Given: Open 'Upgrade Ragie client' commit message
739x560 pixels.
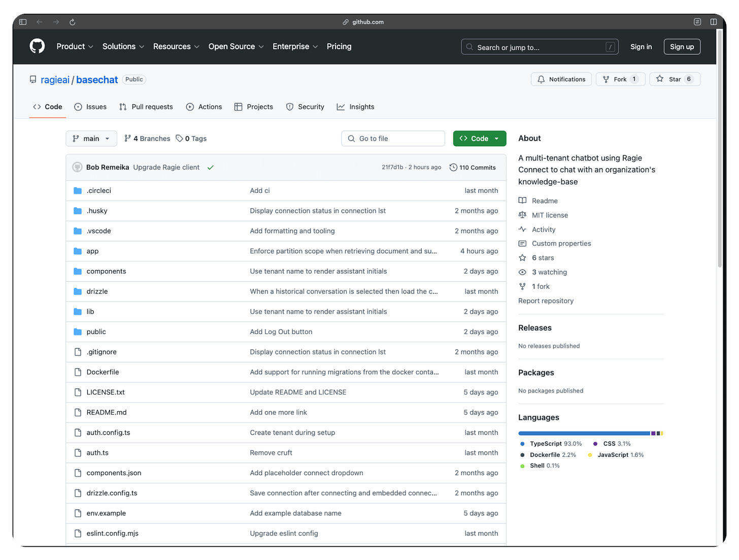Looking at the screenshot, I should 166,167.
